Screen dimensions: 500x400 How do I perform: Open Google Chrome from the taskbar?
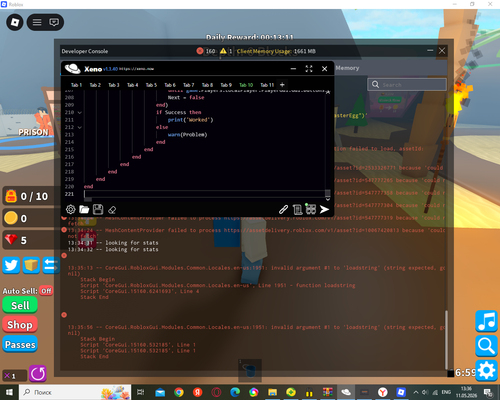pos(179,392)
